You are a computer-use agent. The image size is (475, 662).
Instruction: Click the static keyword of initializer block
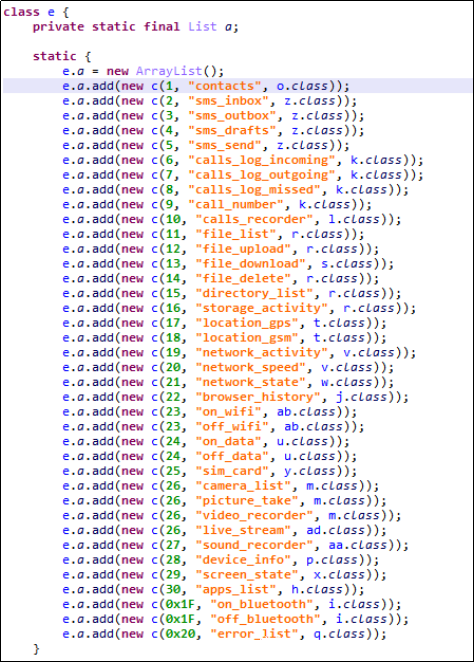click(x=54, y=56)
